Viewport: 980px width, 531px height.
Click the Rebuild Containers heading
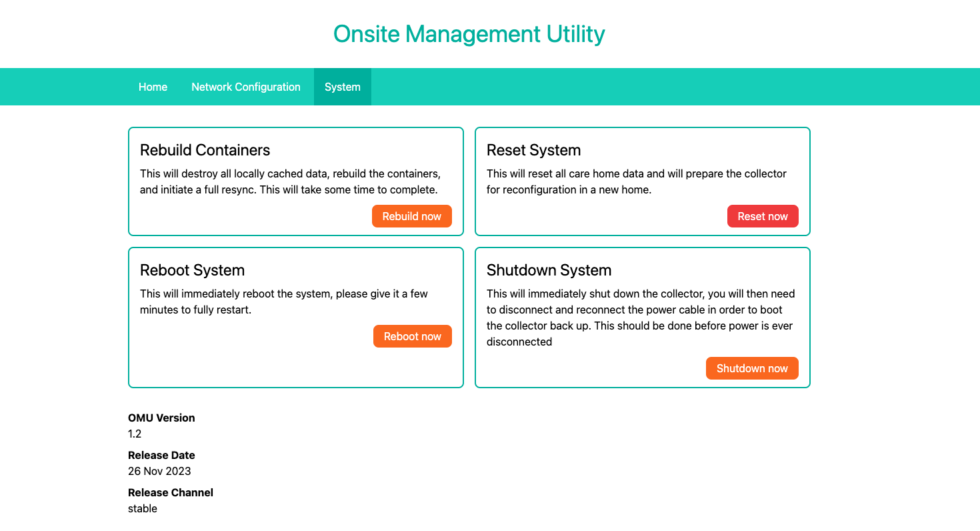pos(205,150)
